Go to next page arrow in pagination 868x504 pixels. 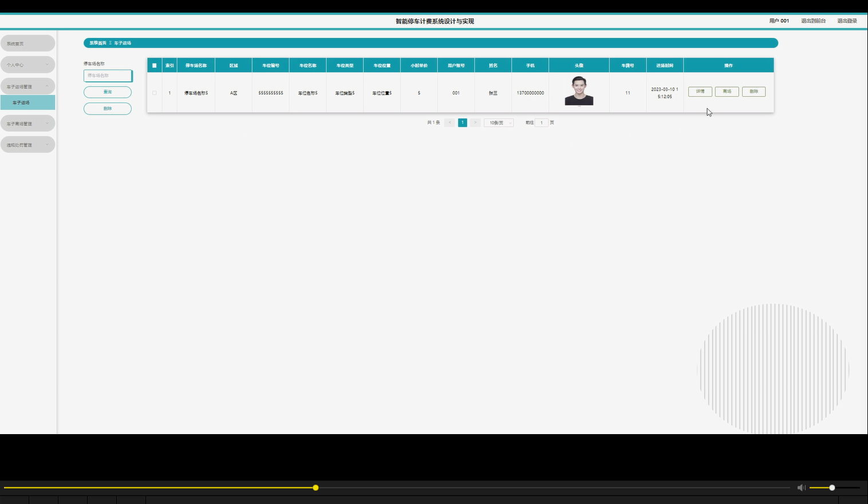[x=475, y=123]
